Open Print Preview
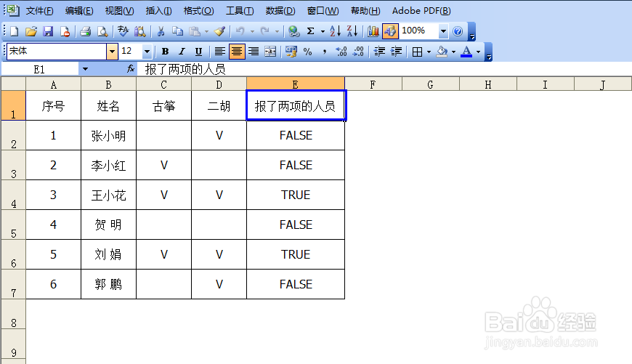 click(102, 31)
